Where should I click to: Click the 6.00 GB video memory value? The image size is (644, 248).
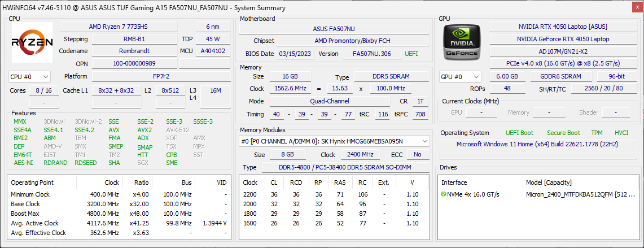click(x=507, y=76)
